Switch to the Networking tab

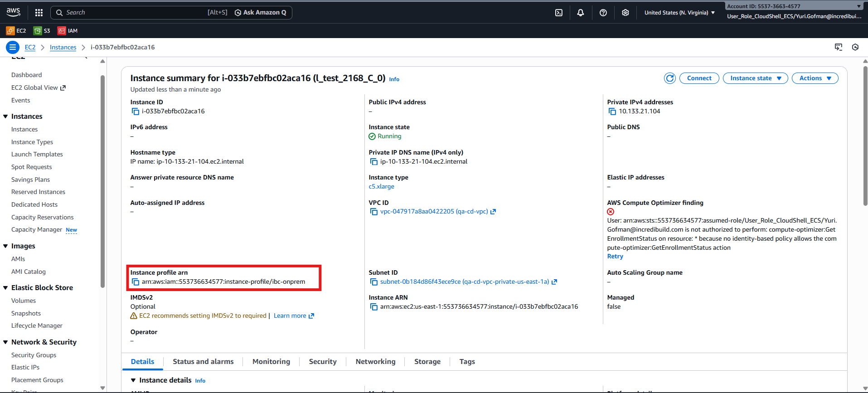click(x=375, y=362)
